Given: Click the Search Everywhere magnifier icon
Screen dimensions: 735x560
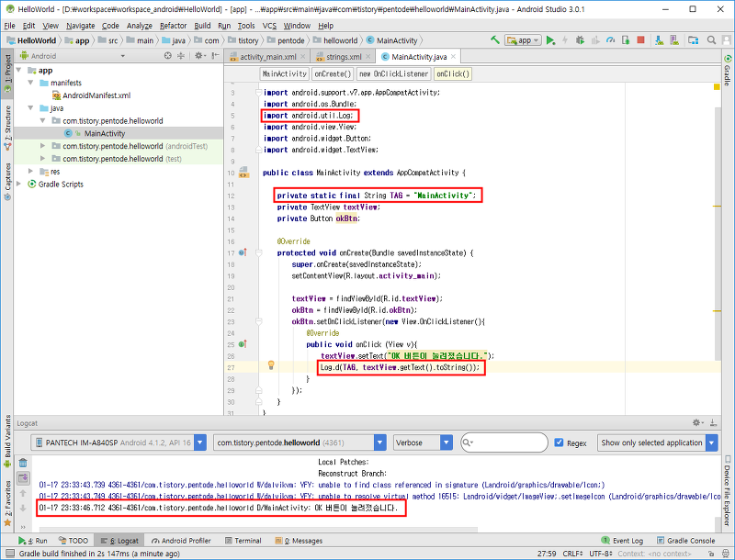Looking at the screenshot, I should pyautogui.click(x=711, y=40).
